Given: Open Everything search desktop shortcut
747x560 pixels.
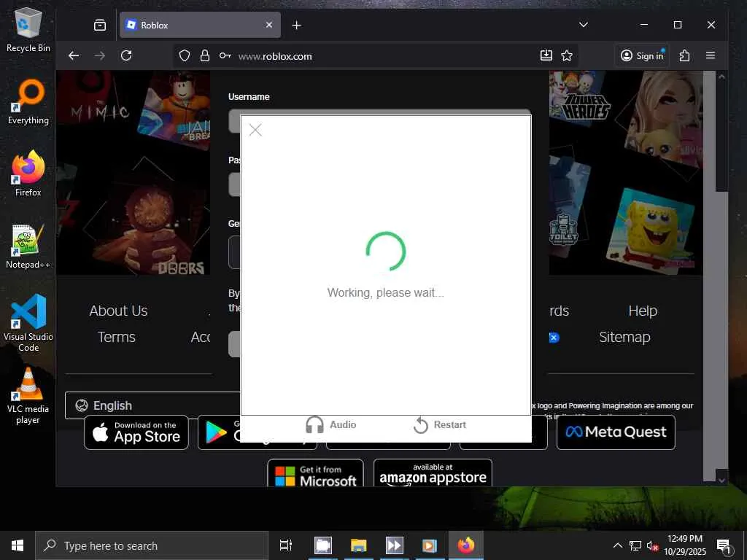Looking at the screenshot, I should pyautogui.click(x=28, y=102).
